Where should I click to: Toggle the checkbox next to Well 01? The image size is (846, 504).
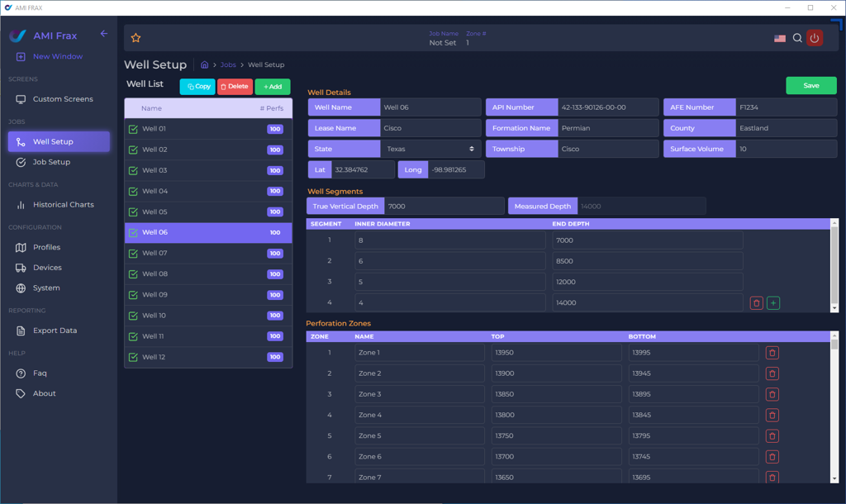point(134,129)
